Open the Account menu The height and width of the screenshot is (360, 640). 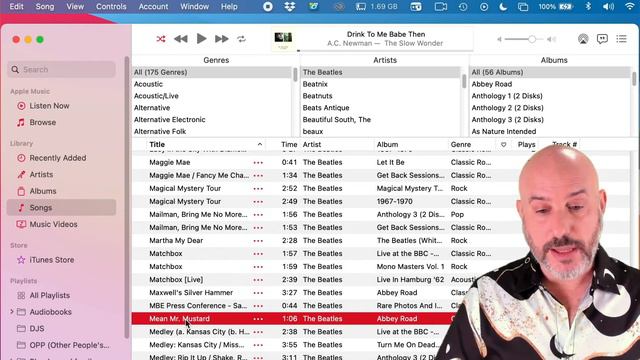(153, 7)
